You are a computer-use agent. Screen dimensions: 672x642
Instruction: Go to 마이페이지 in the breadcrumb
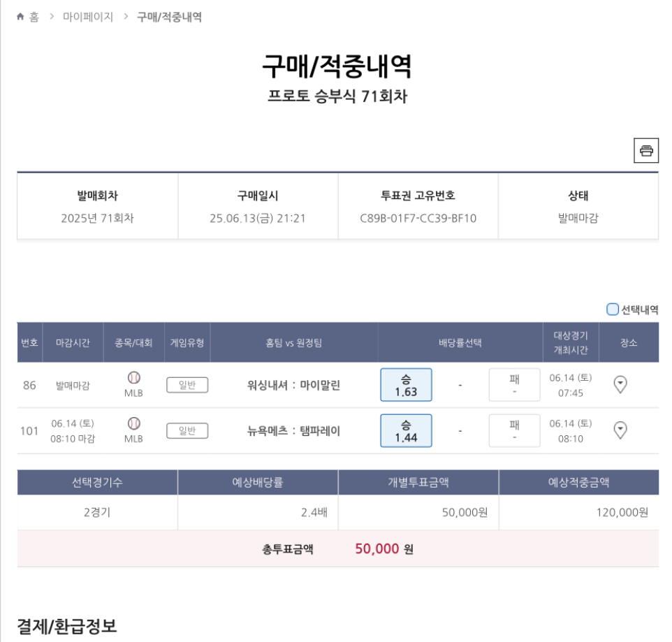(x=88, y=17)
